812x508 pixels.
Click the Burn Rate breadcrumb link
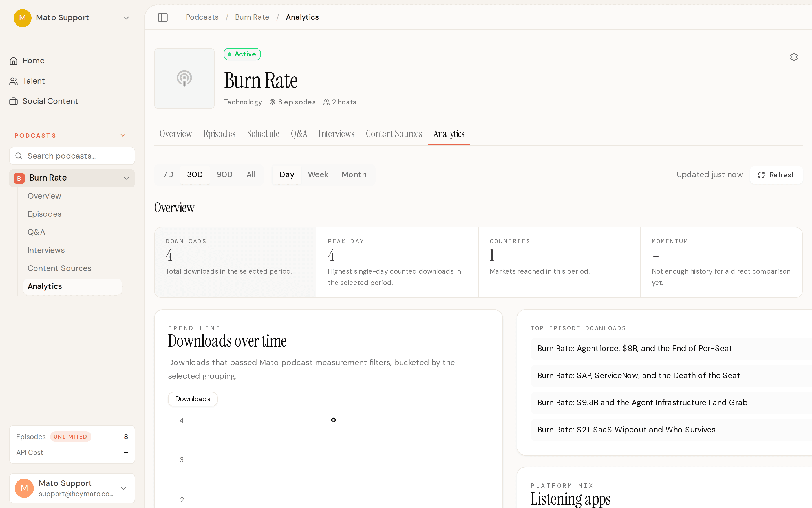pos(252,17)
